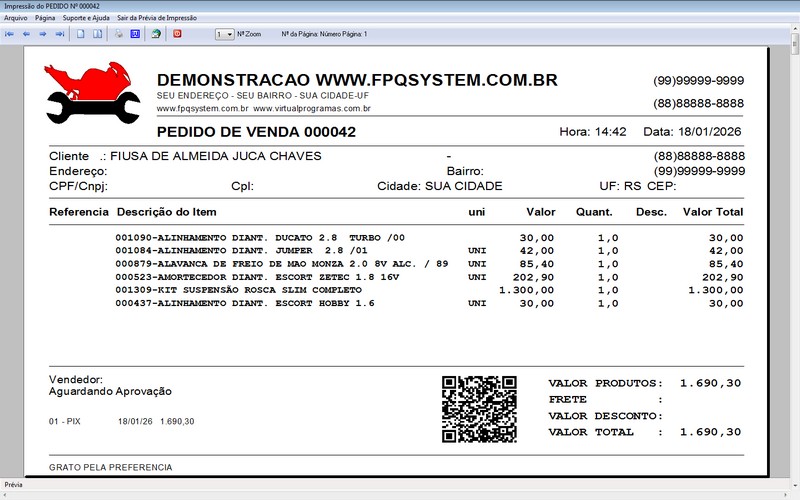Click the motorcycle wrench company logo

pos(92,93)
